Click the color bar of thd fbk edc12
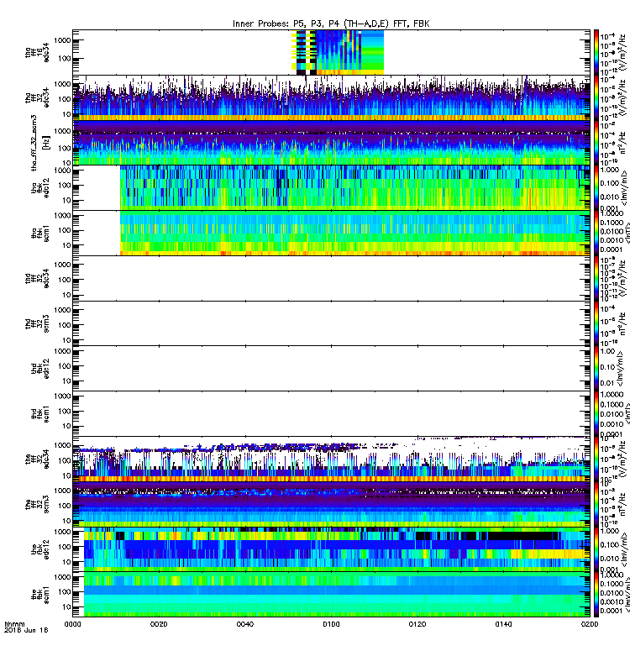The image size is (630, 672). 596,369
